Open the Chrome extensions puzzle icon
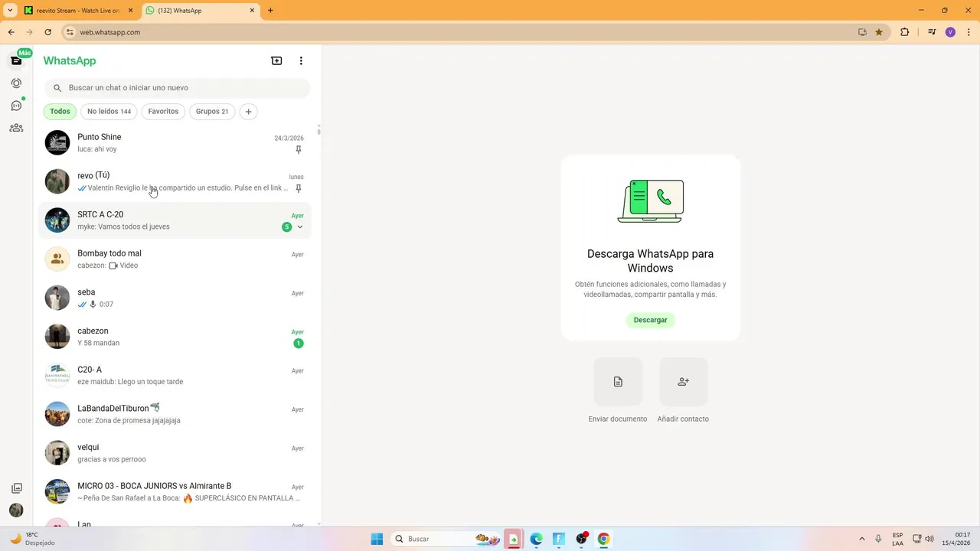980x551 pixels. click(x=904, y=32)
